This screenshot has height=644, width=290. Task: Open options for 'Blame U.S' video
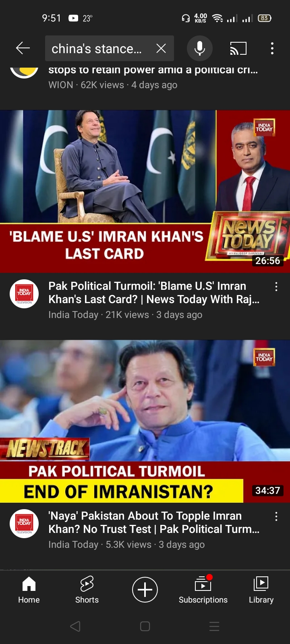[276, 287]
